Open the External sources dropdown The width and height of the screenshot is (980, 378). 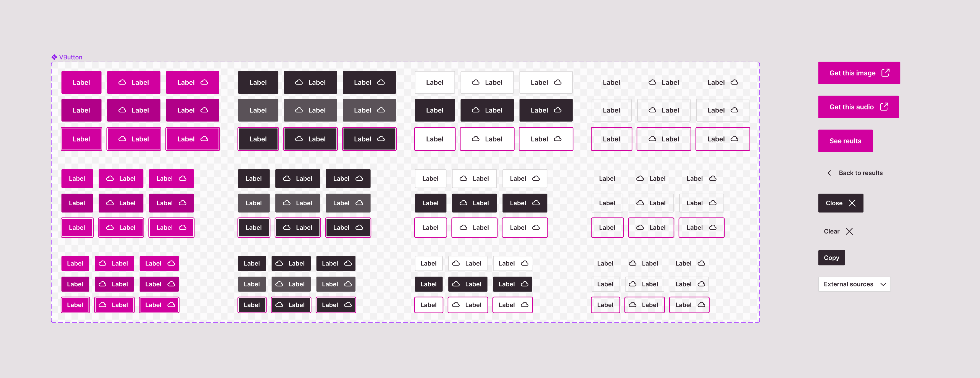tap(854, 284)
